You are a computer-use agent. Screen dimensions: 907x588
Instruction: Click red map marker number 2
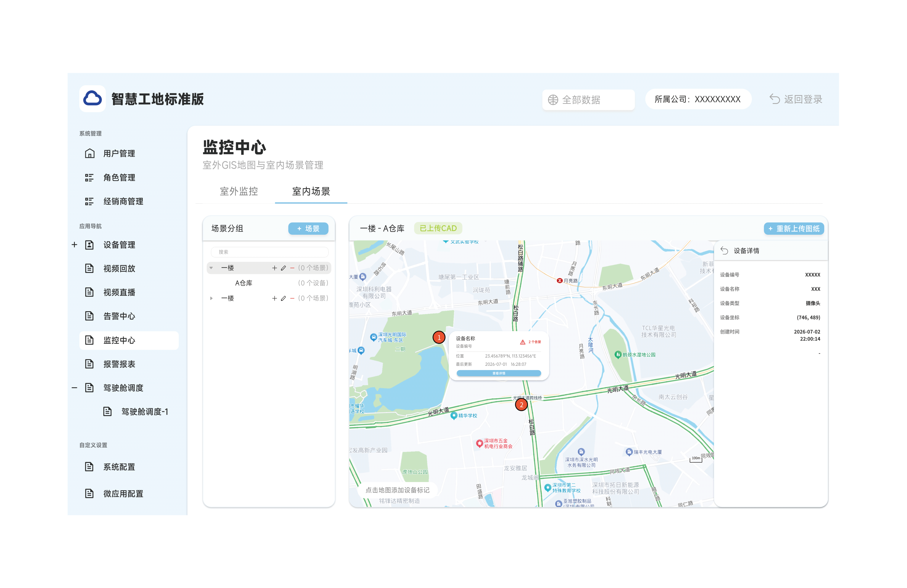521,405
